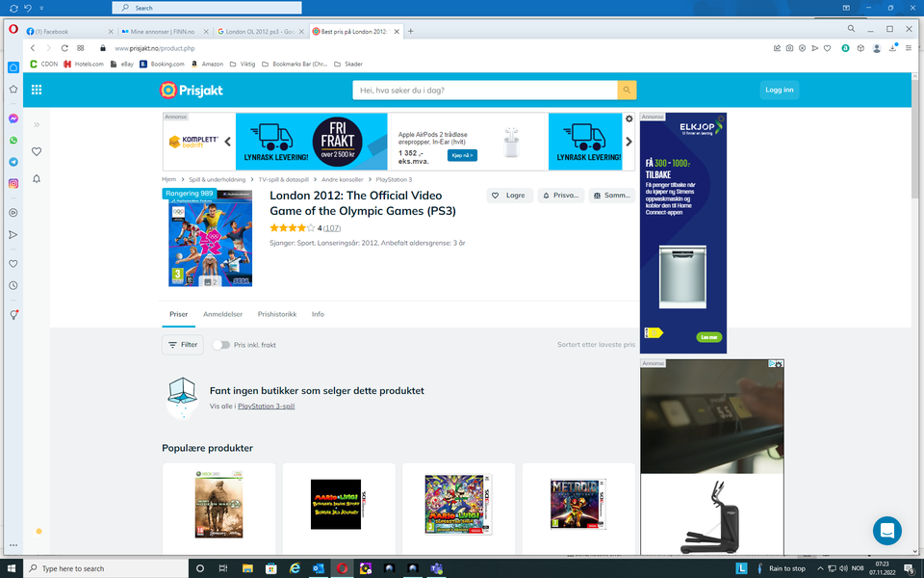Open Metroid 3DS product thumbnail
The height and width of the screenshot is (578, 924).
pyautogui.click(x=578, y=504)
